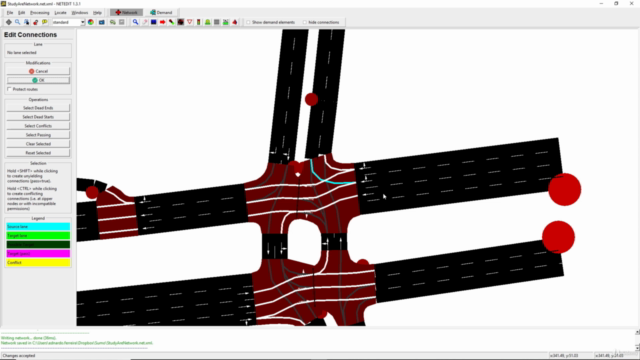Click the cyan Source lane legend swatch

[x=38, y=227]
